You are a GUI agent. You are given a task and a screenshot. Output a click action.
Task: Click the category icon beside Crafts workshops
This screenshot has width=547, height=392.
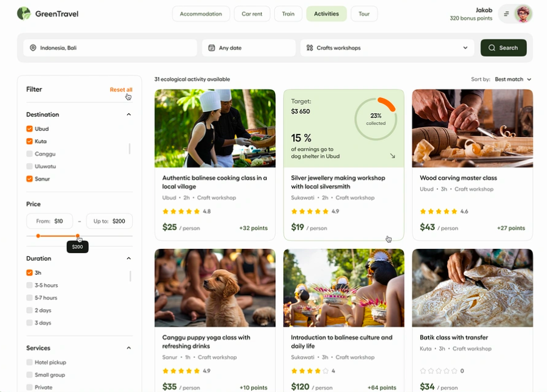tap(310, 48)
